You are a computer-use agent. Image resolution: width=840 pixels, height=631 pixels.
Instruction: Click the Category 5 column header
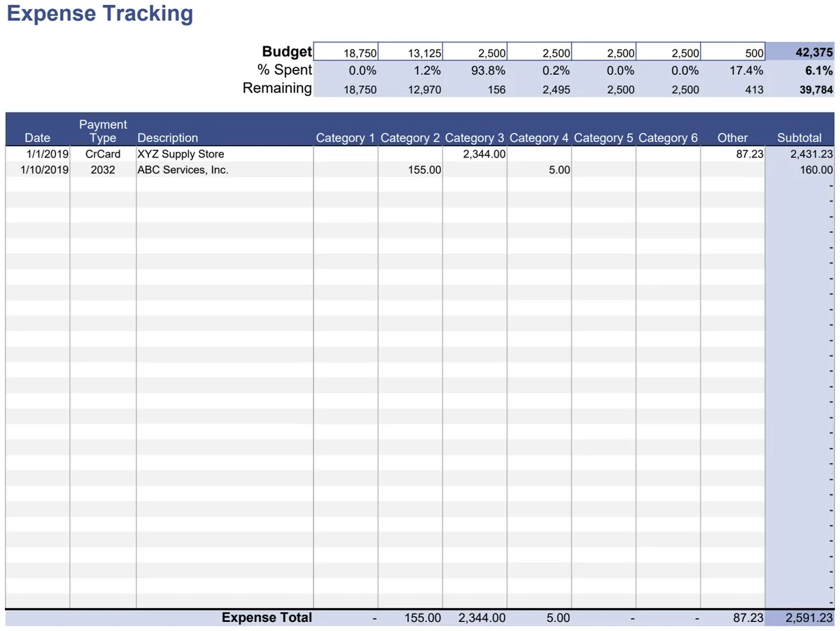point(603,138)
